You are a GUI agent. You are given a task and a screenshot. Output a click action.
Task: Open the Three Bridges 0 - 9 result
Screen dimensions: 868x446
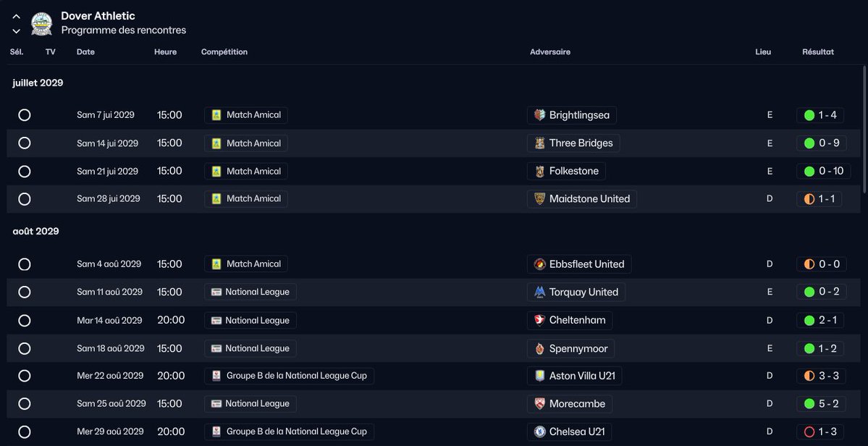pos(822,143)
